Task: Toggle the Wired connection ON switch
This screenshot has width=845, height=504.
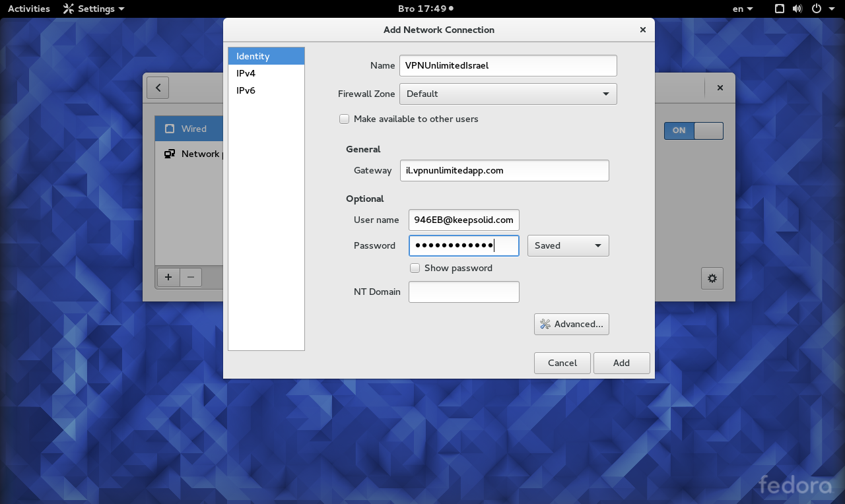Action: [x=694, y=131]
